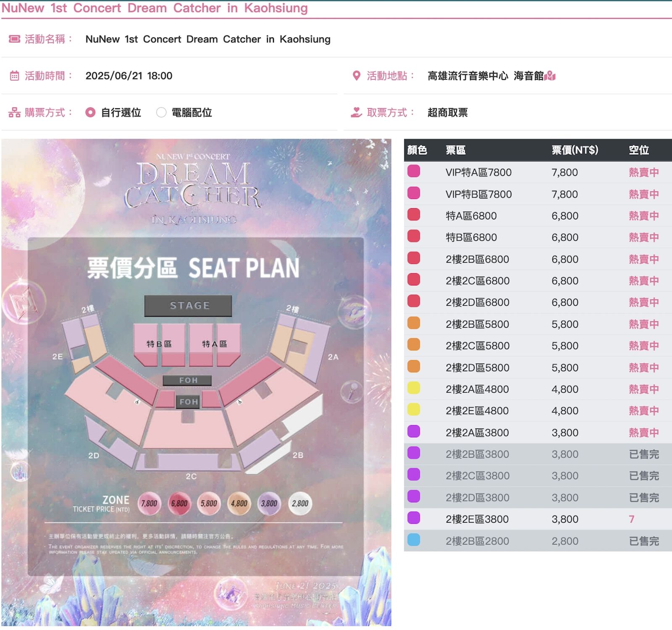The image size is (672, 630).
Task: Choose the 2樓2D區6800 ticket zone
Action: coord(538,302)
